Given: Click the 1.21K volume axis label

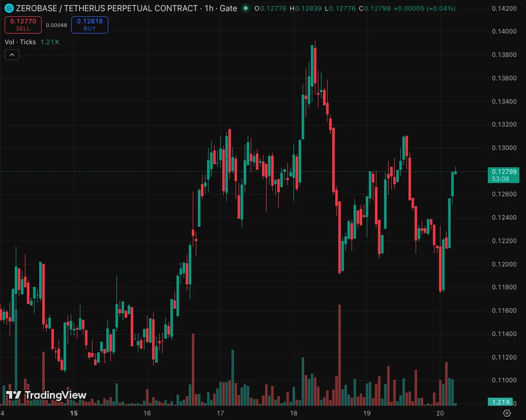Looking at the screenshot, I should point(500,402).
